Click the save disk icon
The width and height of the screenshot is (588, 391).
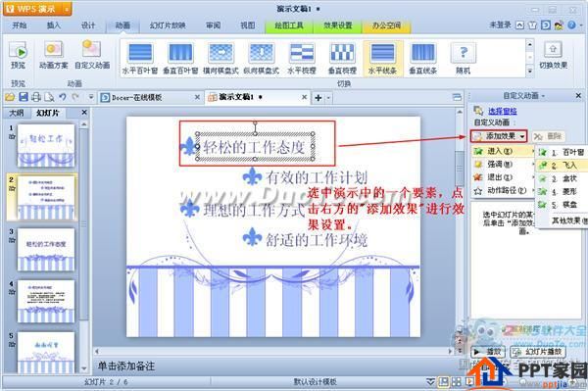click(x=24, y=97)
